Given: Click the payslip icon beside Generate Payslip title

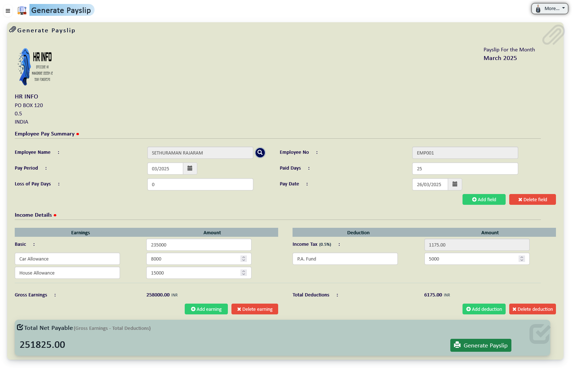Looking at the screenshot, I should pyautogui.click(x=22, y=10).
